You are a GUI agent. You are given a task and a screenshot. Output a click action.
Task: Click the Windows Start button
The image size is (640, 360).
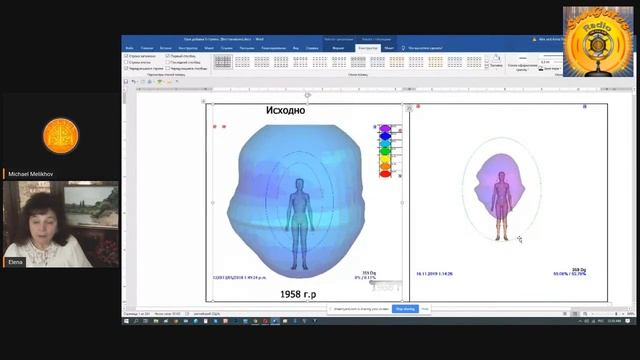click(x=126, y=321)
